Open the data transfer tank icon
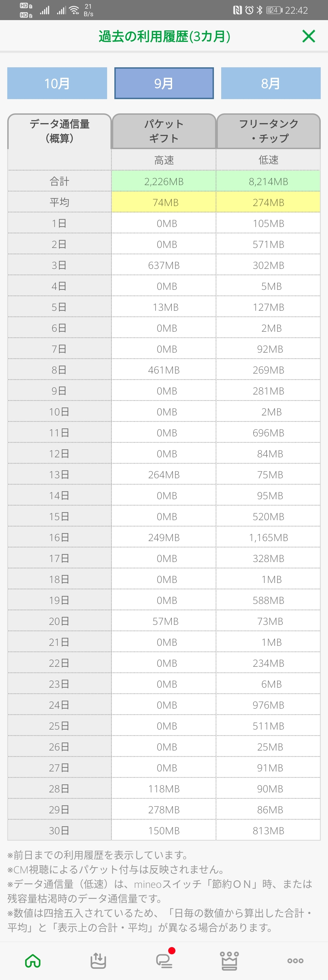328x980 pixels. coord(98,961)
